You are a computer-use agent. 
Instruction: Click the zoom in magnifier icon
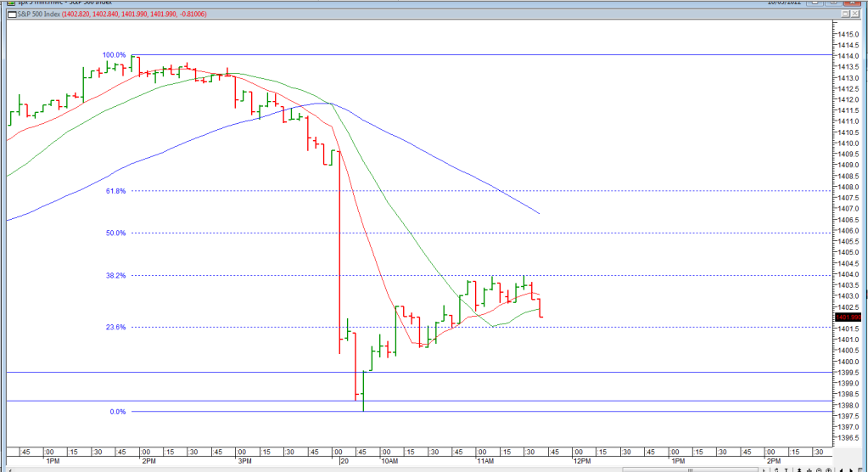pos(829,469)
